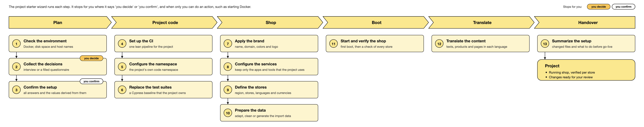Click step number 9 circle
The image size is (644, 127).
click(228, 90)
